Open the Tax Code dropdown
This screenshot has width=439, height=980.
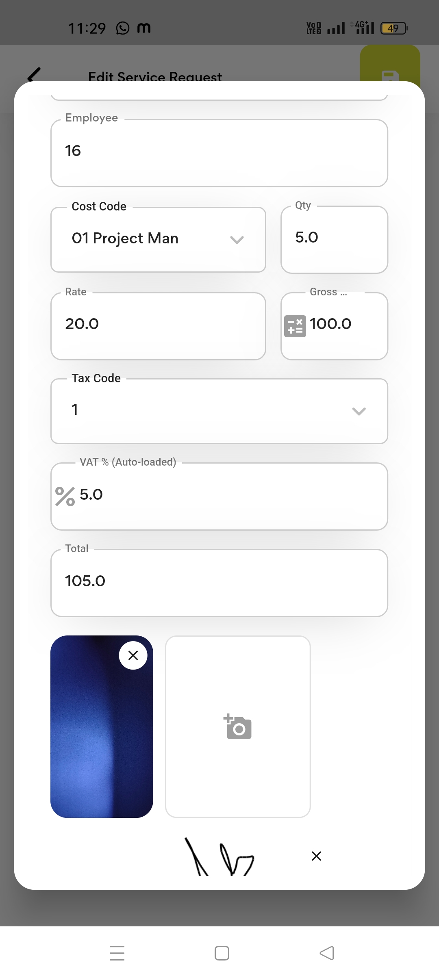click(x=359, y=411)
